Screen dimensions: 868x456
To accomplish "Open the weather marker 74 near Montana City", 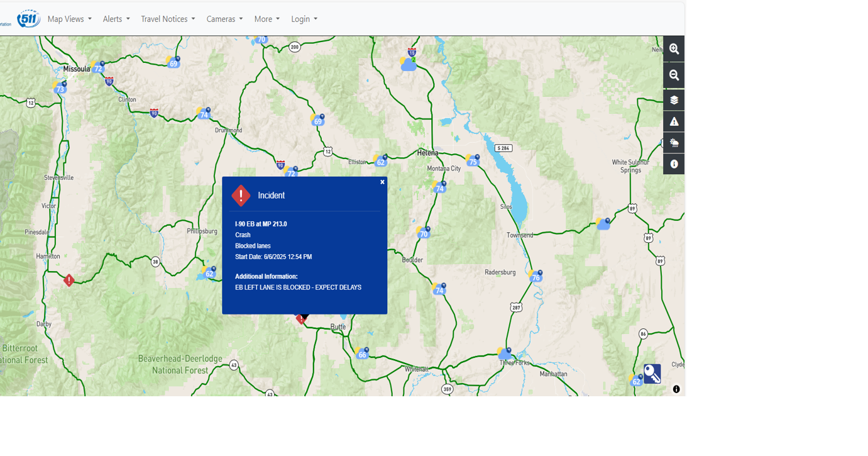I will tap(439, 187).
